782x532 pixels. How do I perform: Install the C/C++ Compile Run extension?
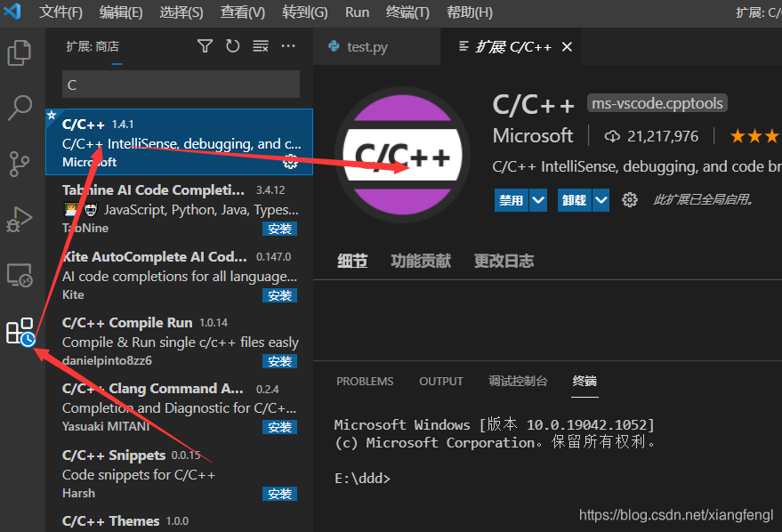pos(279,361)
